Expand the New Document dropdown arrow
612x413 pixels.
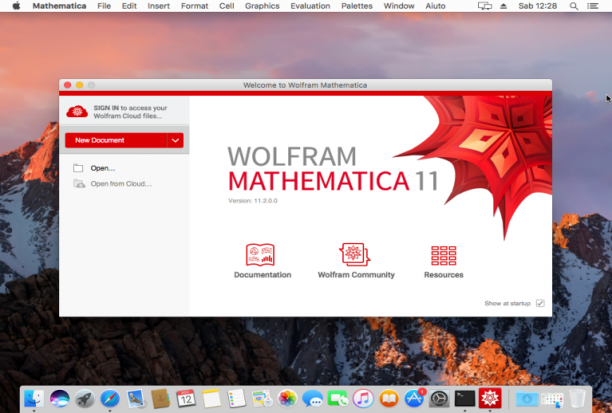175,141
